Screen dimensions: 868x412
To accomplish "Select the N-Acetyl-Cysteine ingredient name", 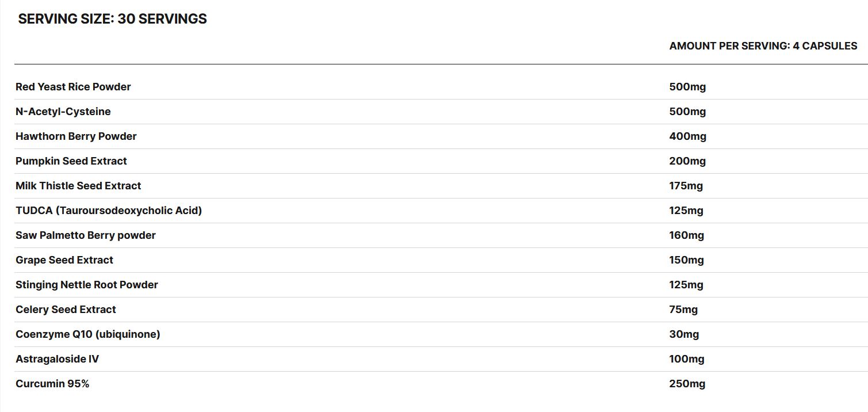I will (x=63, y=112).
